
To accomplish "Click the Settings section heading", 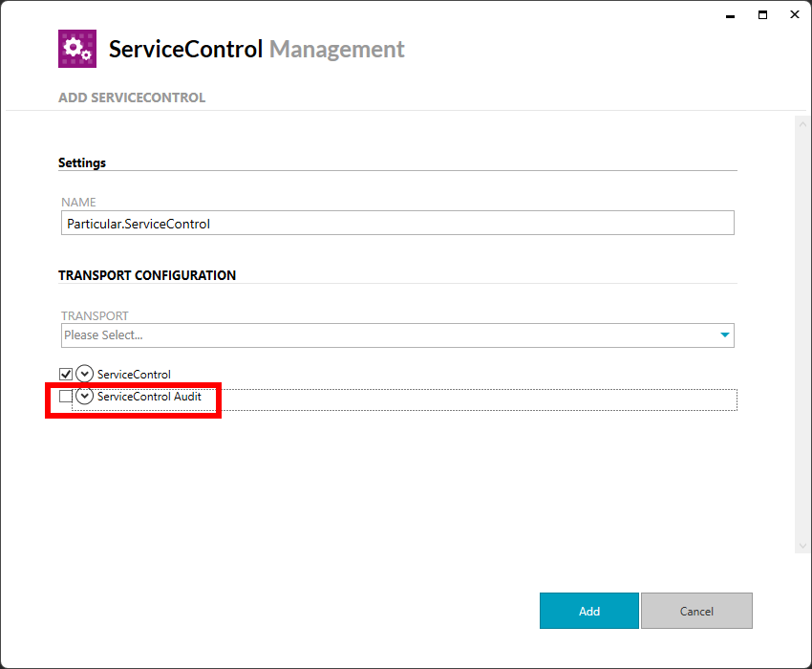I will [82, 162].
